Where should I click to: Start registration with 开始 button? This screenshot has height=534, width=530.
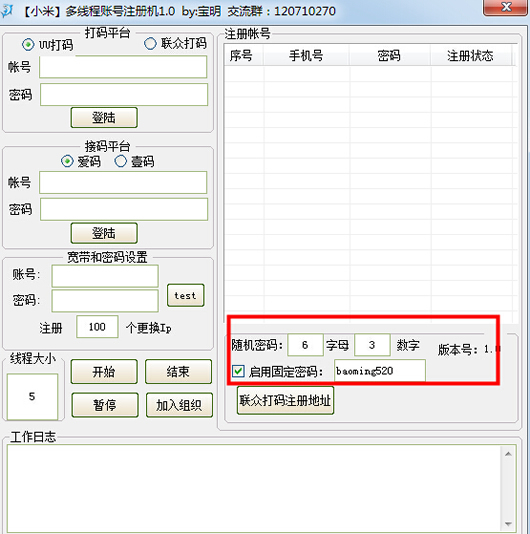point(104,372)
